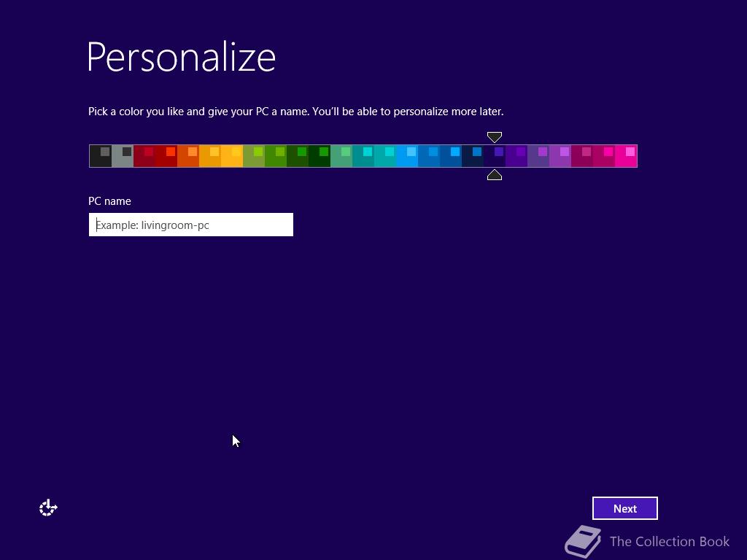Select the orange color swatch
This screenshot has height=560, width=747.
pyautogui.click(x=188, y=156)
